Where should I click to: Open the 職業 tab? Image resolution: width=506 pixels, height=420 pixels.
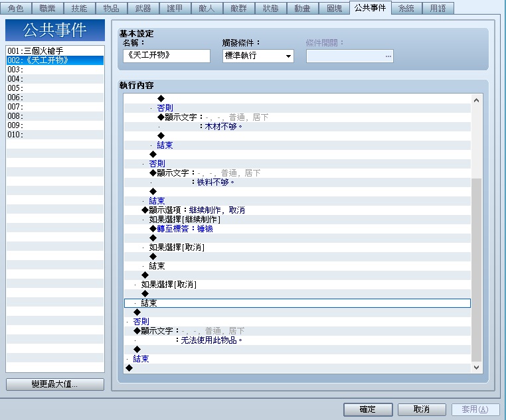(x=47, y=8)
